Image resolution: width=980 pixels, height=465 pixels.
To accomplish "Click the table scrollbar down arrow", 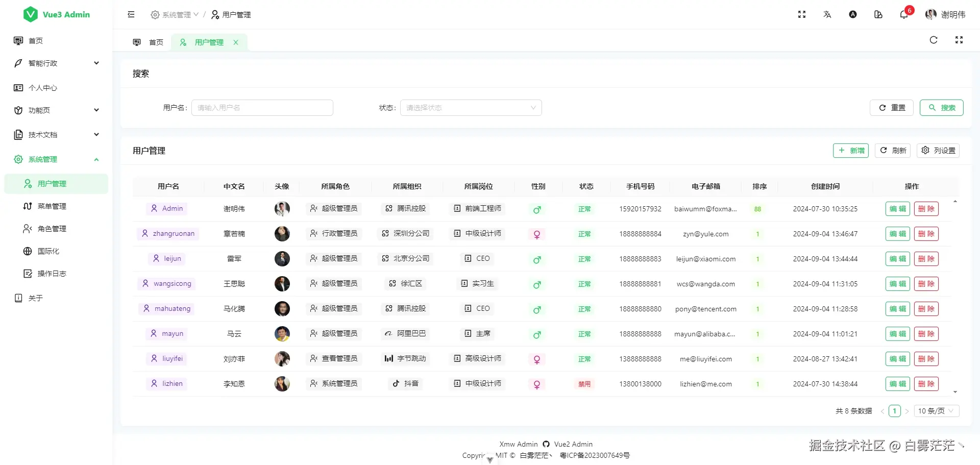I will click(955, 392).
